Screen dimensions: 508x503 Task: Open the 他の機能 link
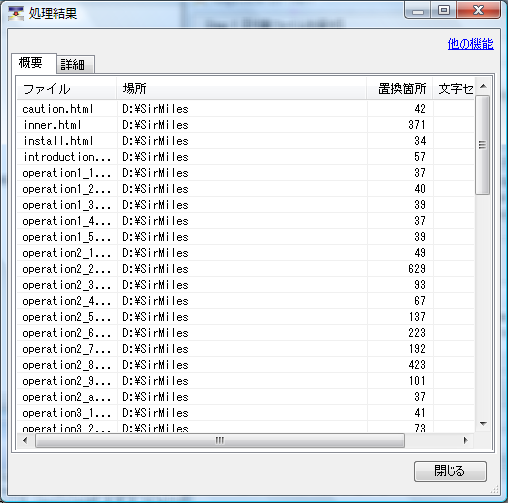coord(470,44)
